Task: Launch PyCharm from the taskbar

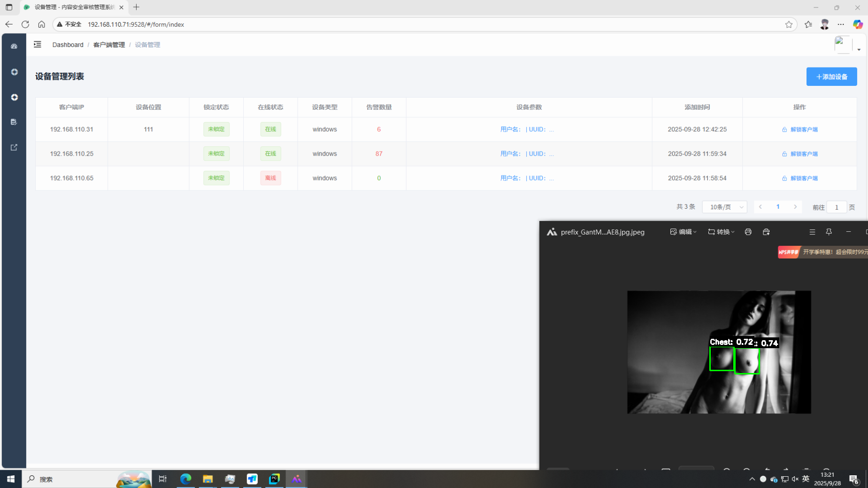Action: point(274,479)
